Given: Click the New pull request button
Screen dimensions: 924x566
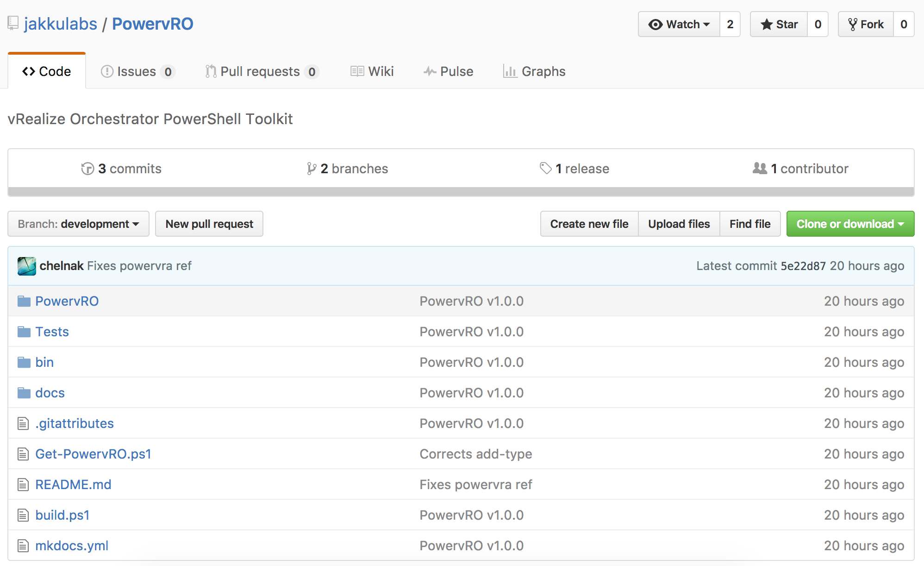Looking at the screenshot, I should tap(209, 224).
